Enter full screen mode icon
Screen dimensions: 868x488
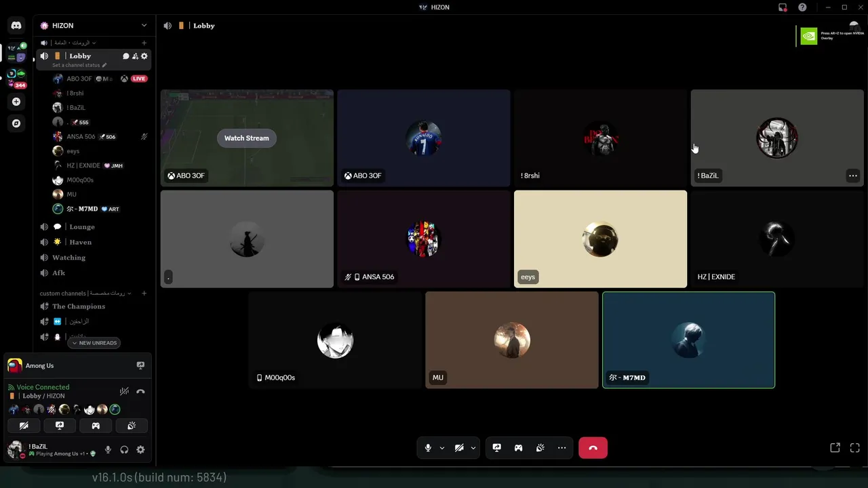coord(854,448)
